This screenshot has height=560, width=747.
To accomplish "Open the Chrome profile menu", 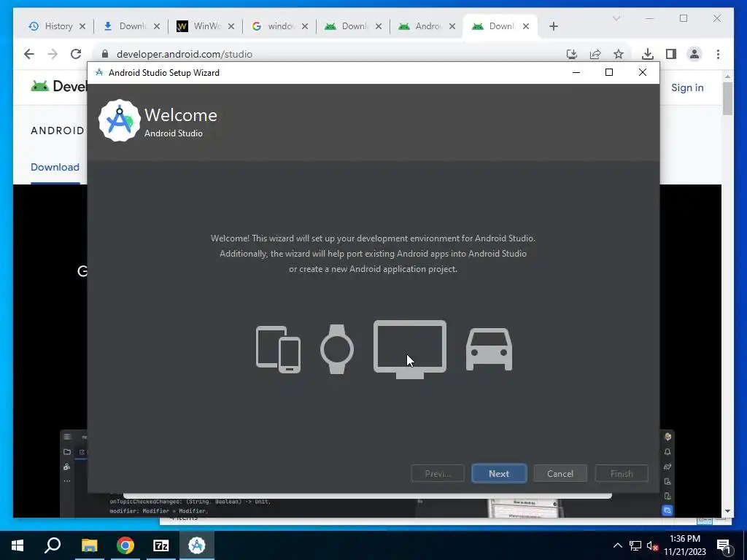I will [x=694, y=54].
